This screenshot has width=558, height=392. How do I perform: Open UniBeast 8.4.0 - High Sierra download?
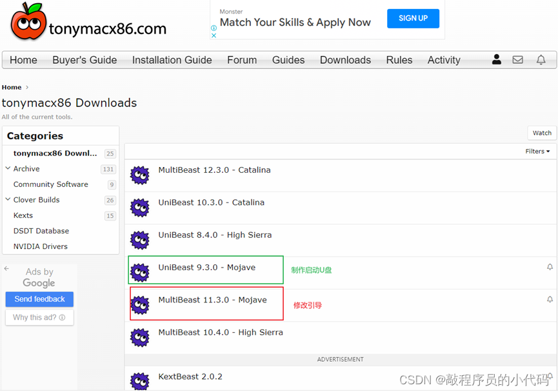215,235
